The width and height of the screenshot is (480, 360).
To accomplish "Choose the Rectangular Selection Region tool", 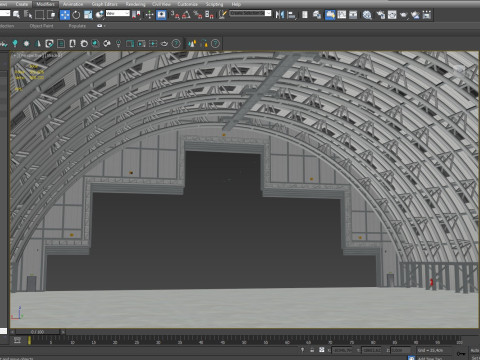I will coord(40,14).
